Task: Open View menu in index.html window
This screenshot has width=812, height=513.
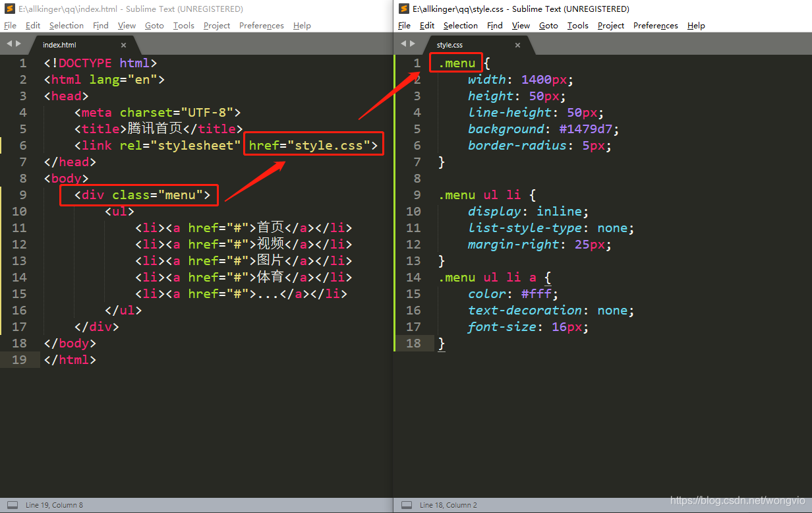Action: (127, 26)
